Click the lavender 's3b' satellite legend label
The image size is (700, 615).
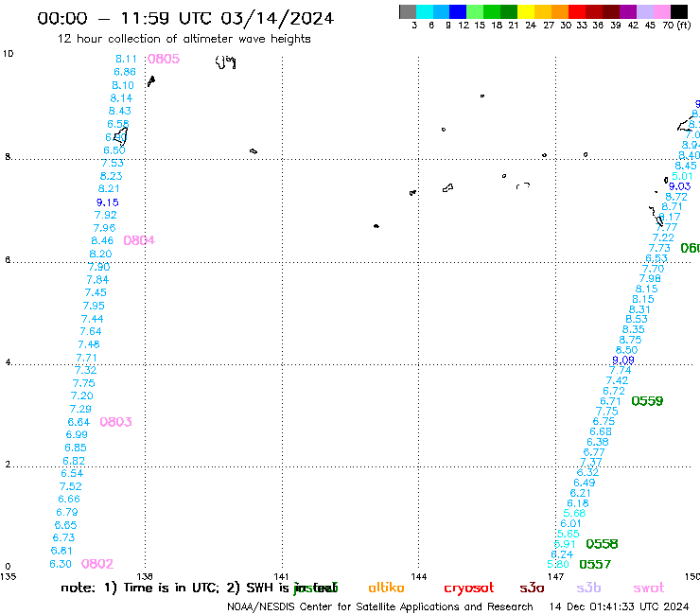[588, 588]
